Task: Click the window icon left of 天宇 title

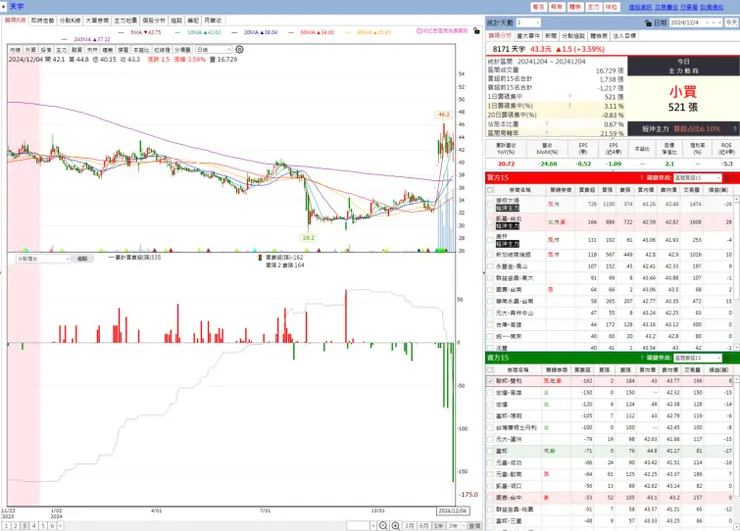Action: click(x=4, y=7)
